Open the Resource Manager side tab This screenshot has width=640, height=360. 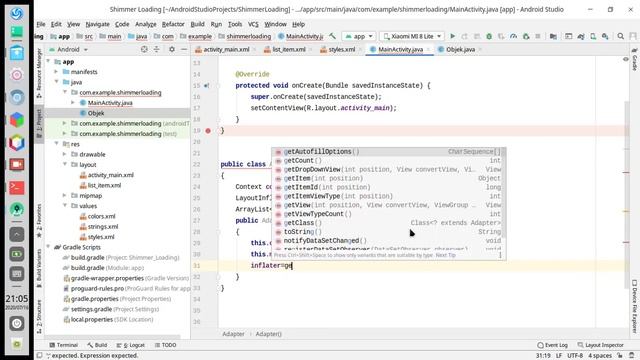click(39, 73)
